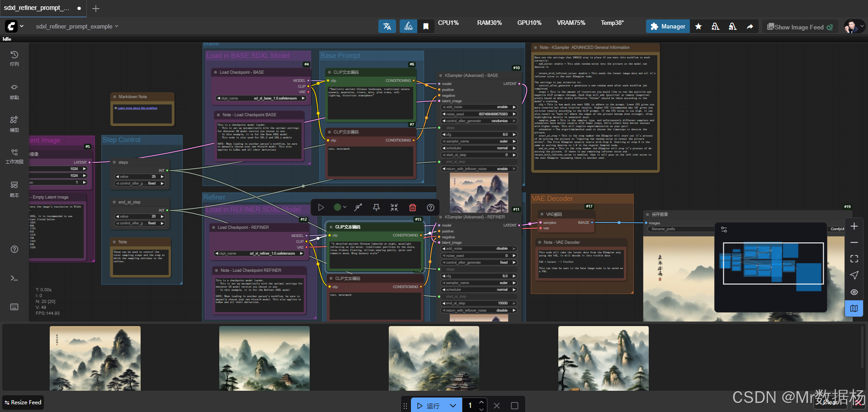Open run options dropdown arrow beside 运行
Image resolution: width=868 pixels, height=412 pixels.
pos(453,406)
